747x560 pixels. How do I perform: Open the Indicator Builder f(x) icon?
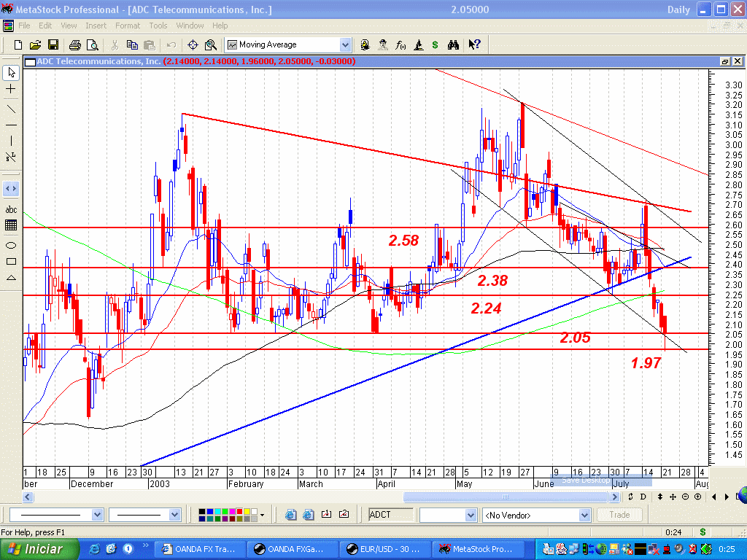[x=400, y=44]
